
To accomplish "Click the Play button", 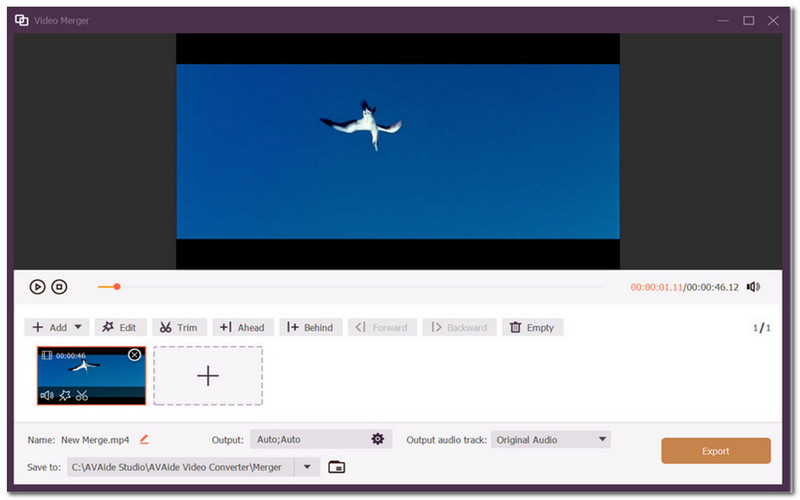I will click(37, 287).
